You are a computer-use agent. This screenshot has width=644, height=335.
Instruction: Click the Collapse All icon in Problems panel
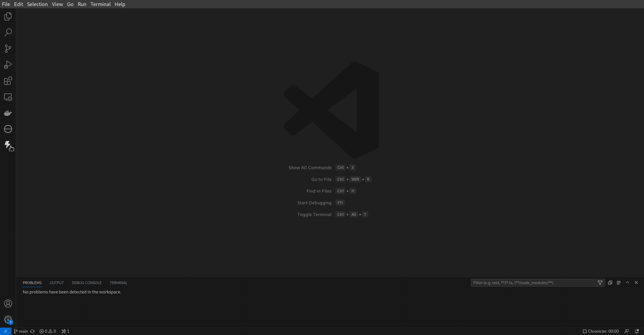pyautogui.click(x=610, y=283)
